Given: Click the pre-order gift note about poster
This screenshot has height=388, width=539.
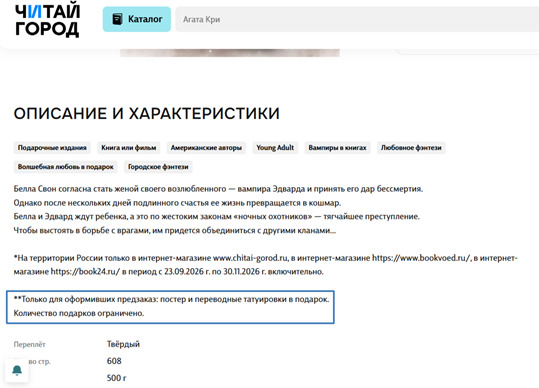Looking at the screenshot, I should [x=172, y=299].
